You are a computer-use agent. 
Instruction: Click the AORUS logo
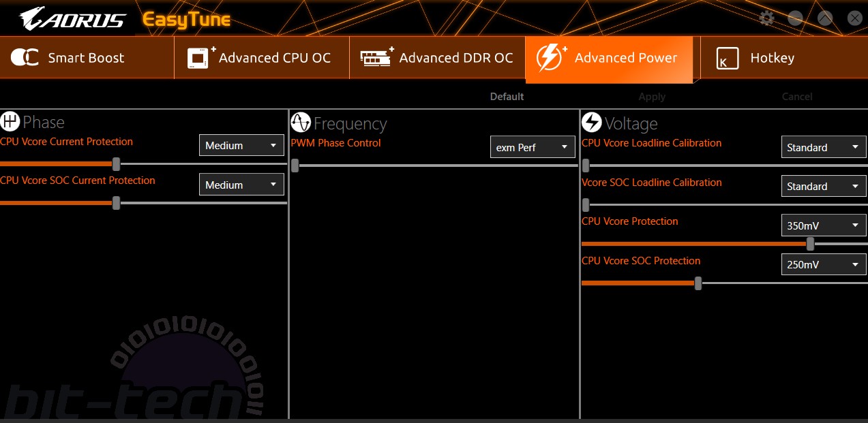pos(72,19)
